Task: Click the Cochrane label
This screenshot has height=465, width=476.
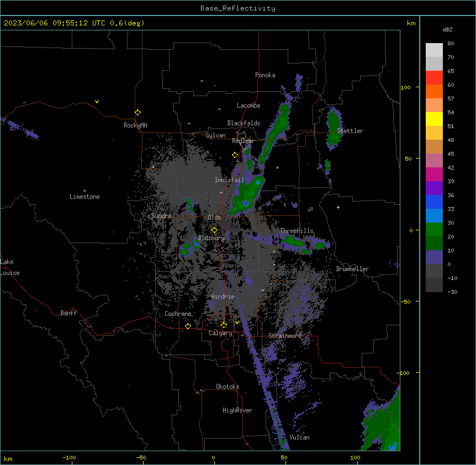Action: tap(178, 314)
